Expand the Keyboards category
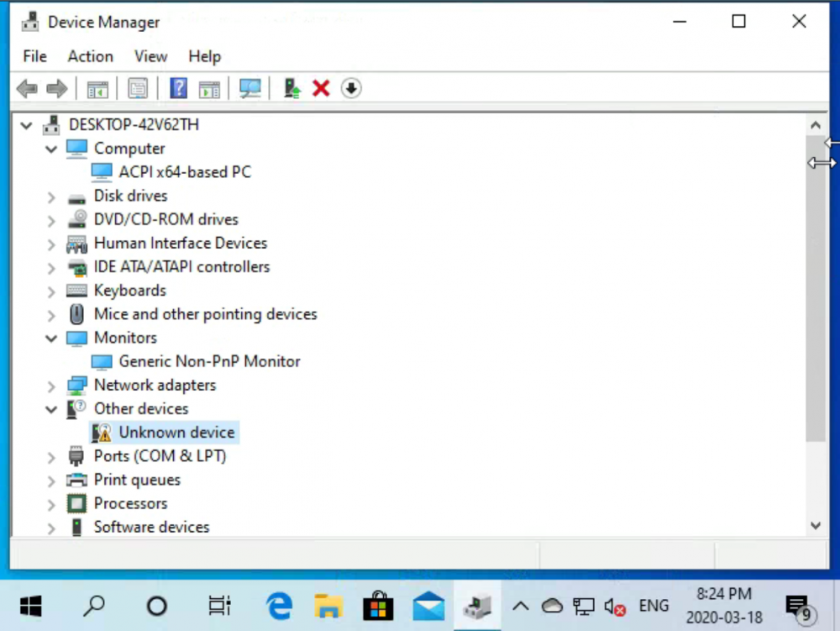The image size is (840, 631). tap(51, 292)
